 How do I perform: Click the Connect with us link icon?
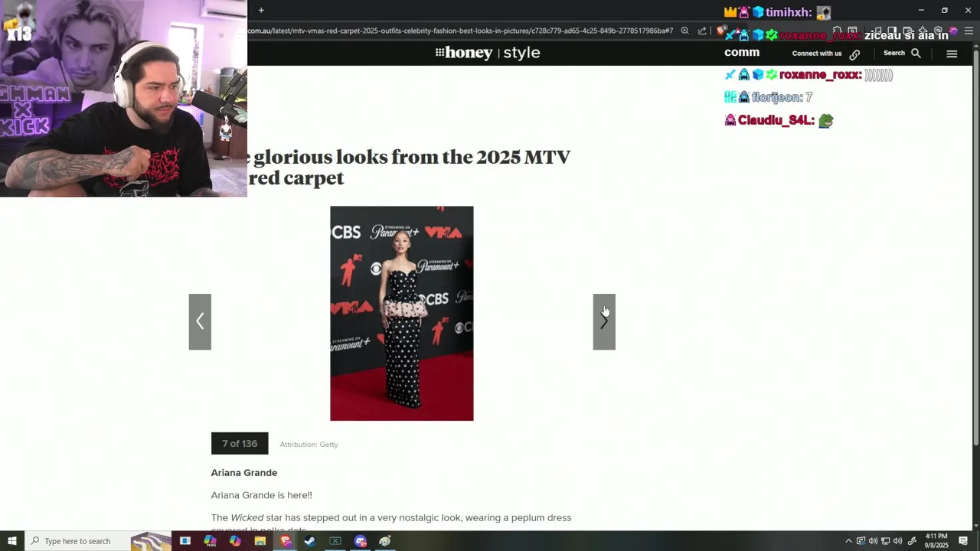tap(854, 54)
